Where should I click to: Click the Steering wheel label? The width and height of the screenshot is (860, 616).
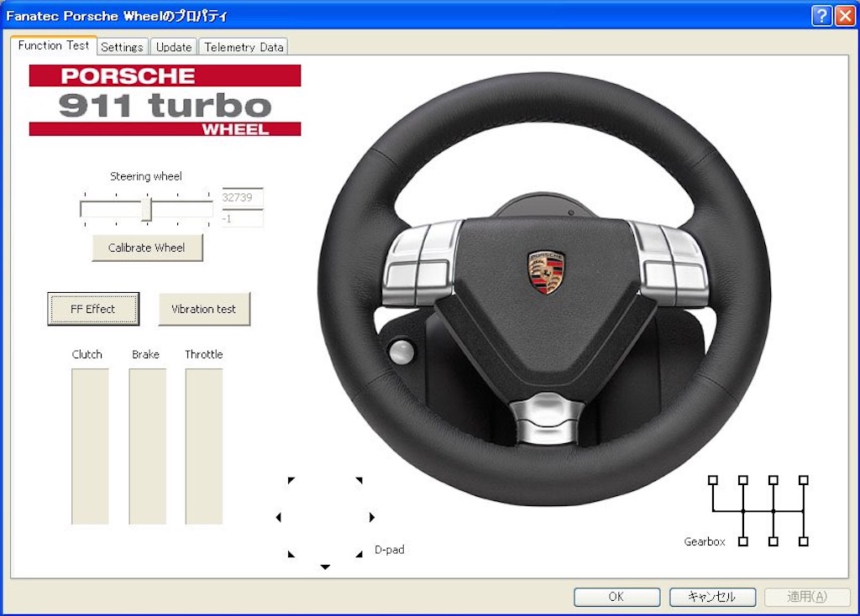pos(146,176)
